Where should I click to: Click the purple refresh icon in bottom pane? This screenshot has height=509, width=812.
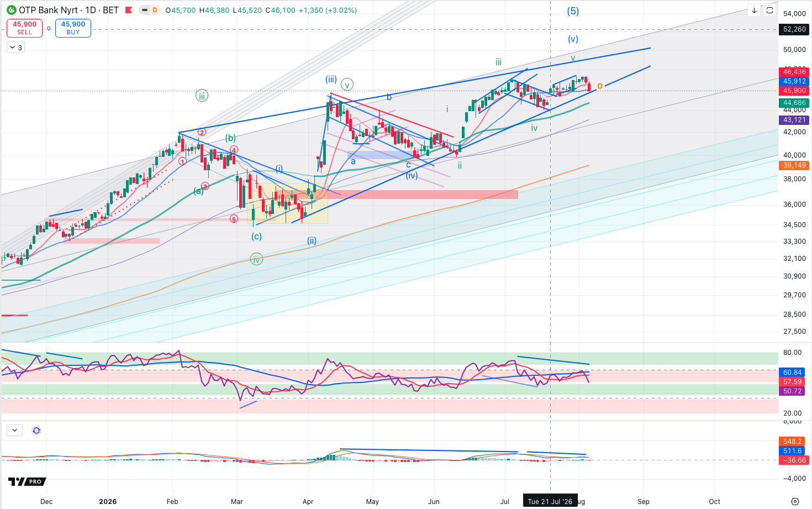[x=36, y=430]
